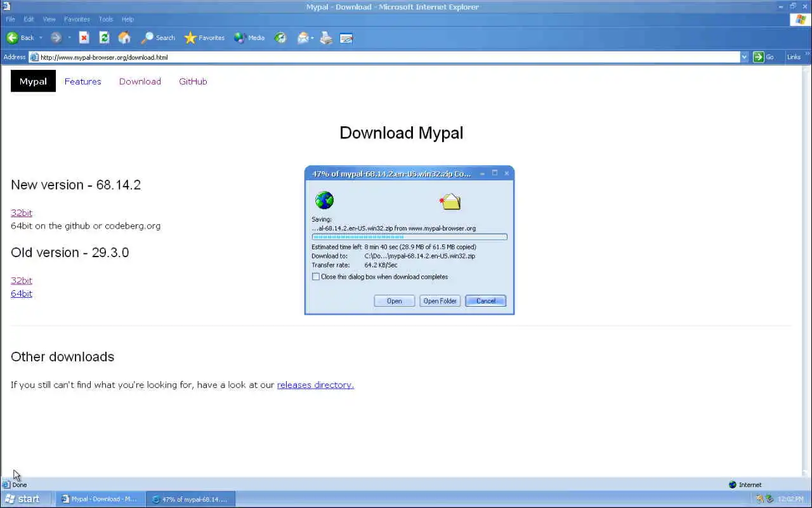This screenshot has width=812, height=508.
Task: Open the Tools menu
Action: coord(106,19)
